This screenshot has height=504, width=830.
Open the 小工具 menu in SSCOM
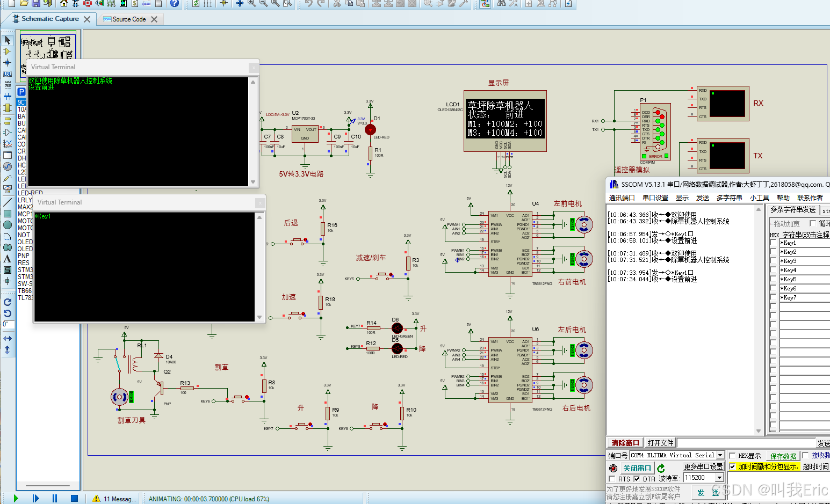click(760, 198)
